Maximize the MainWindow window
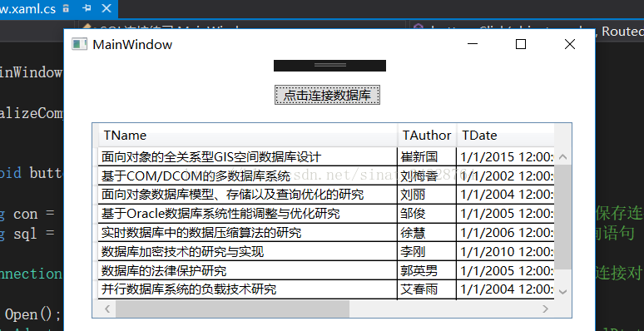This screenshot has width=644, height=331. 521,44
